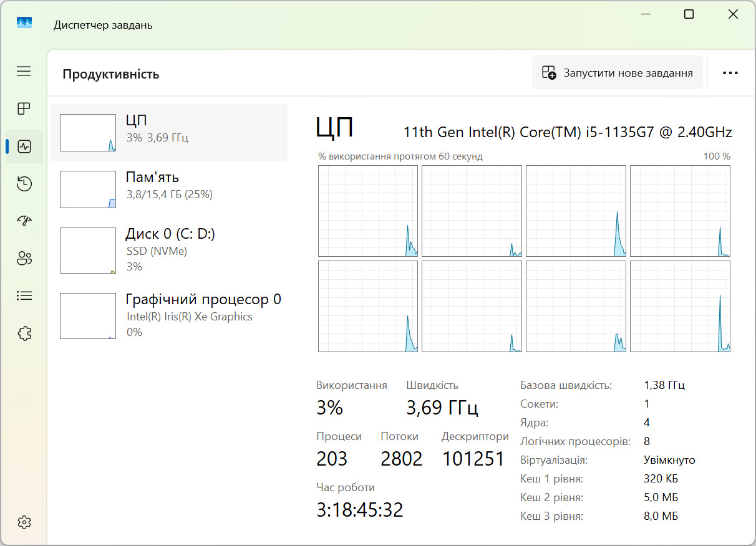Click the uptime value 3:18:45:32
The image size is (756, 546).
360,510
